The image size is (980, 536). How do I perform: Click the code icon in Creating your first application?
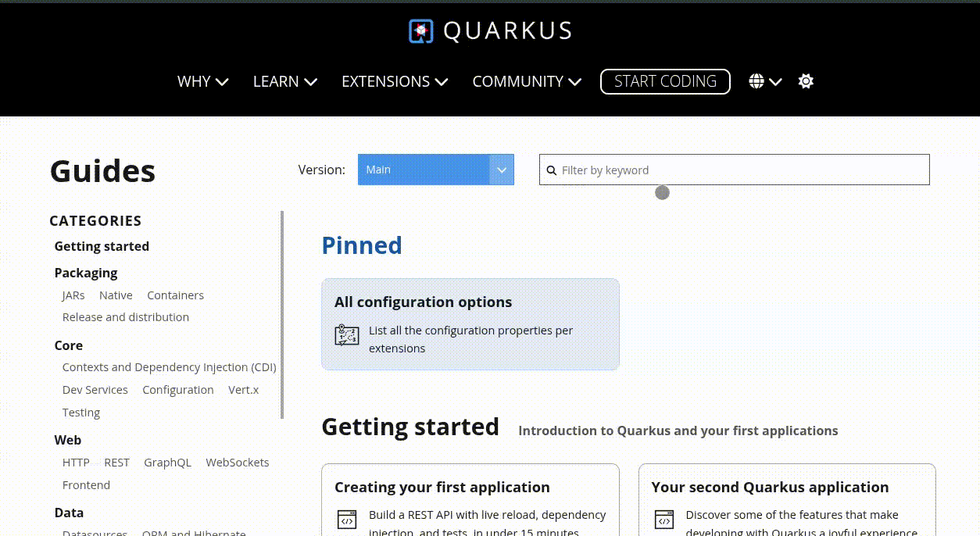click(347, 520)
